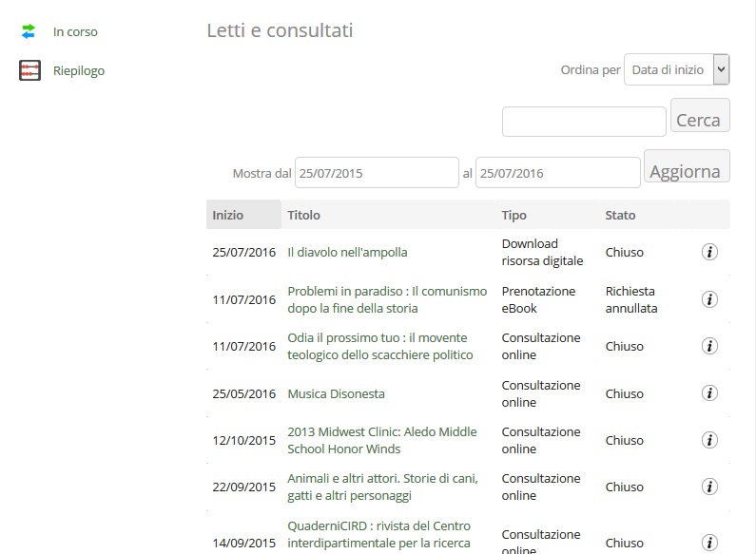The height and width of the screenshot is (554, 756).
Task: Open In corso section
Action: [75, 31]
